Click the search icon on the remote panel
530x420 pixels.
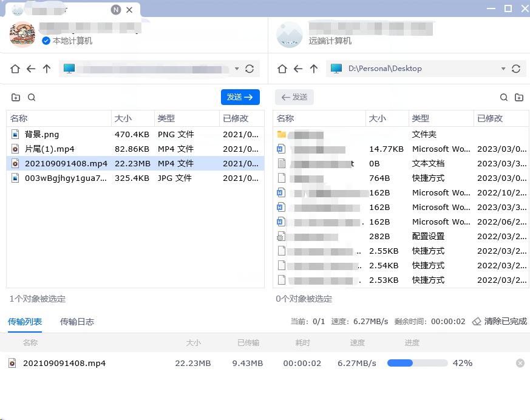coord(503,97)
